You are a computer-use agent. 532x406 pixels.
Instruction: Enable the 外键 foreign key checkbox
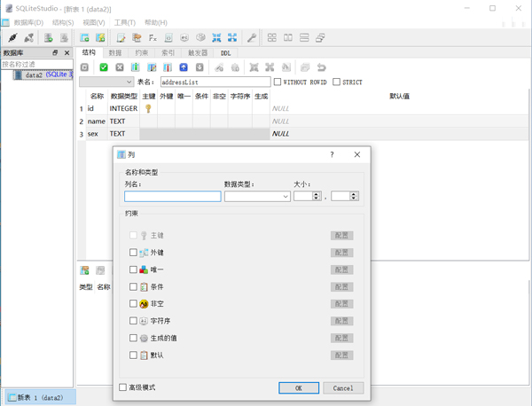click(134, 253)
